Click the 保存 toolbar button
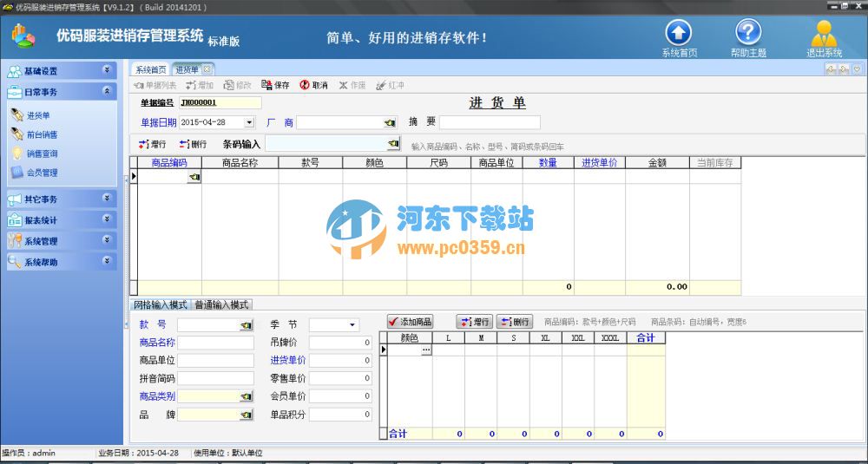Screen dimensions: 868x464 (x=275, y=85)
